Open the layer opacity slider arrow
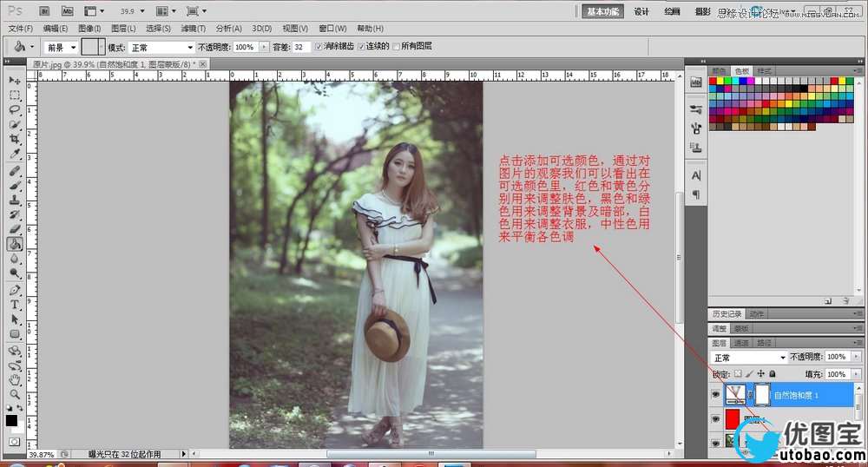 point(857,357)
